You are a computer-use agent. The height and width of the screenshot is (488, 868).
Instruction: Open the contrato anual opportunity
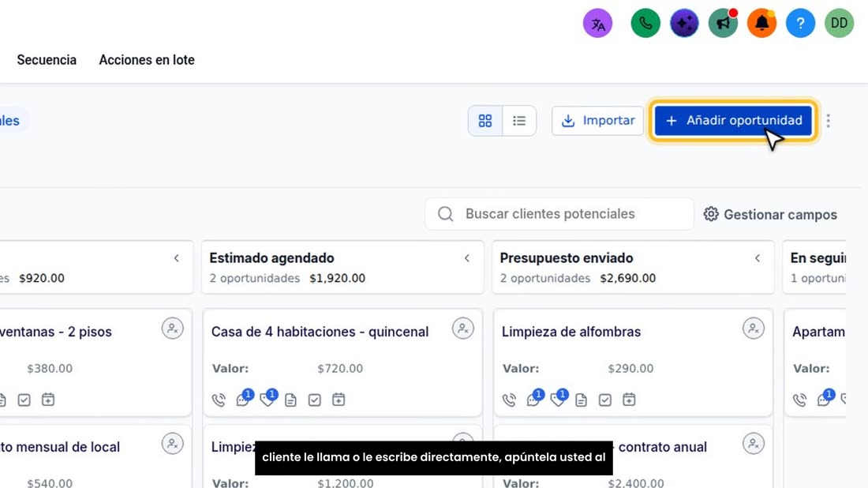click(x=663, y=447)
